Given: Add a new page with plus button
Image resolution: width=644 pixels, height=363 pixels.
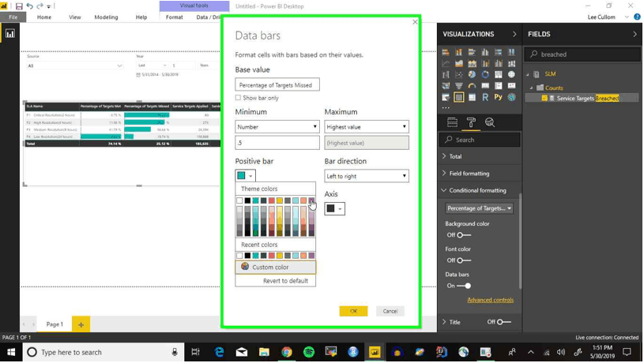Looking at the screenshot, I should point(81,324).
